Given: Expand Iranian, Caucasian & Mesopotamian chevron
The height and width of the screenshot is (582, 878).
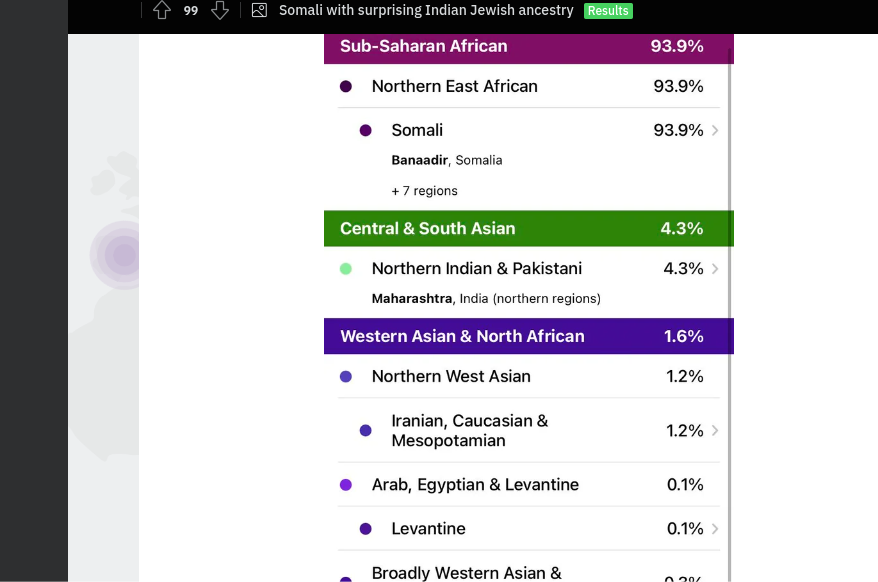Looking at the screenshot, I should tap(715, 431).
